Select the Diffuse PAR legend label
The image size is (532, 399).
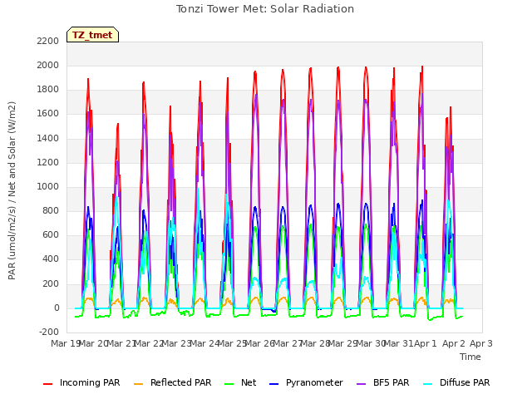tap(465, 382)
